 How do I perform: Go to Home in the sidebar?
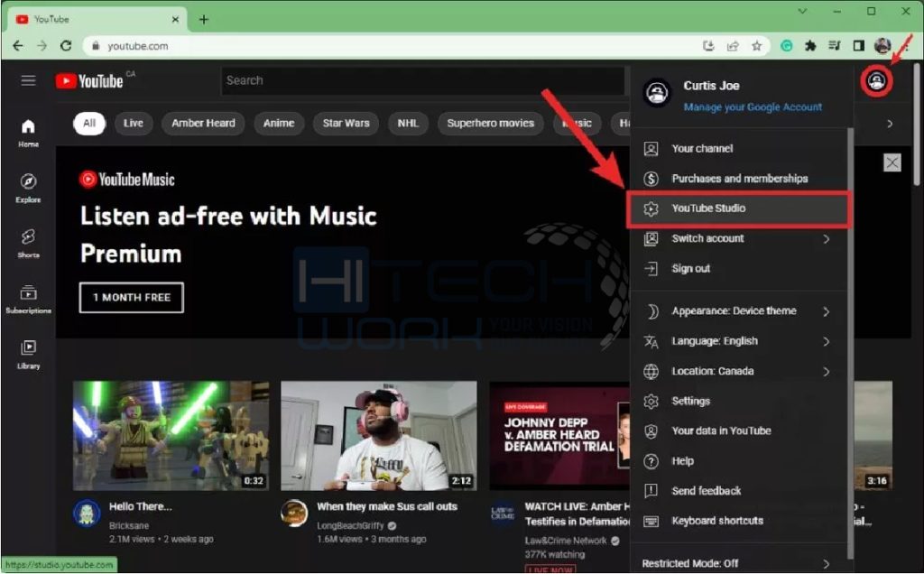pos(28,133)
